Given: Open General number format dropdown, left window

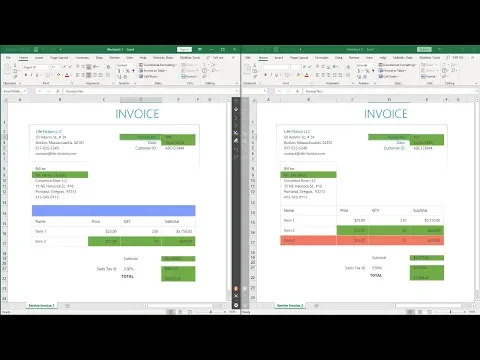Looking at the screenshot, I should [133, 65].
